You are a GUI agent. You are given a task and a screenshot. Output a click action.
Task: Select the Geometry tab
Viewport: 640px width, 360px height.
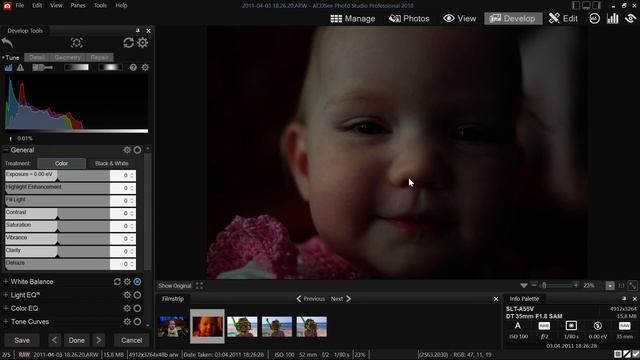tap(67, 57)
